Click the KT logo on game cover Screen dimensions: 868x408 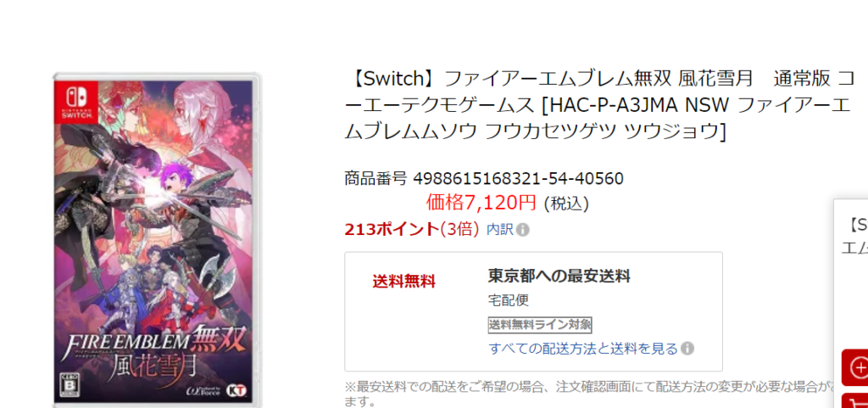point(240,389)
